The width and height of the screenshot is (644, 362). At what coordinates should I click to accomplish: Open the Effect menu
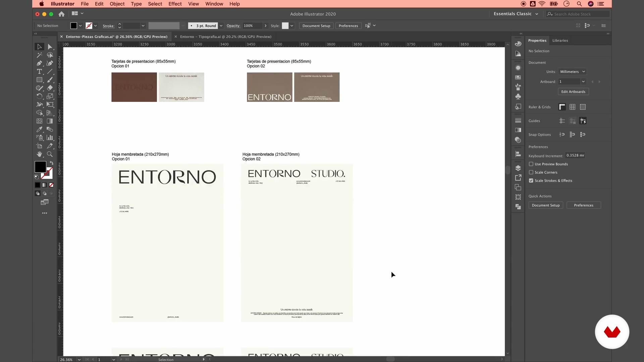[175, 4]
